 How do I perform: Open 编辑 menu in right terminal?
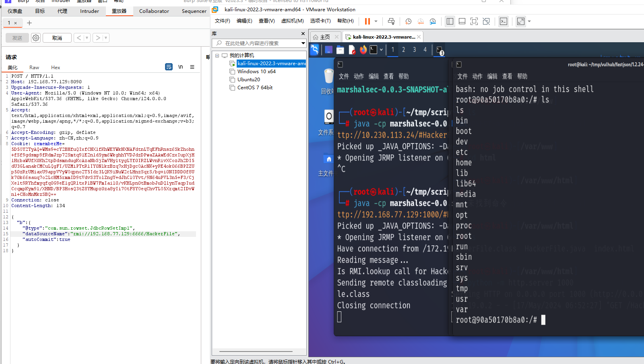[492, 76]
